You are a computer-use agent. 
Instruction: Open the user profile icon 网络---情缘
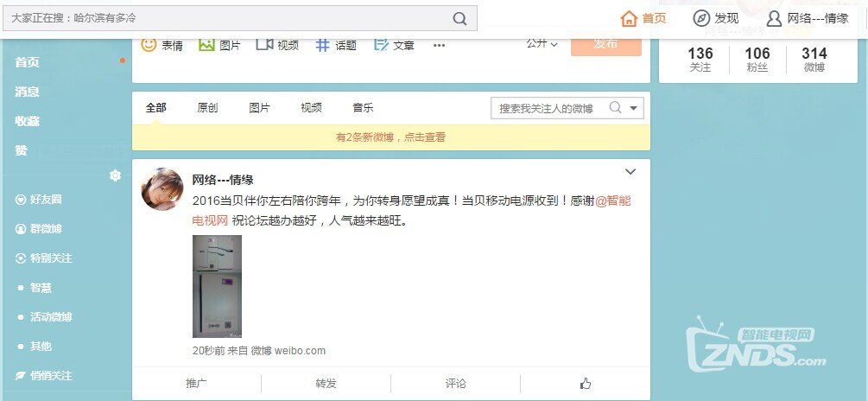[774, 18]
